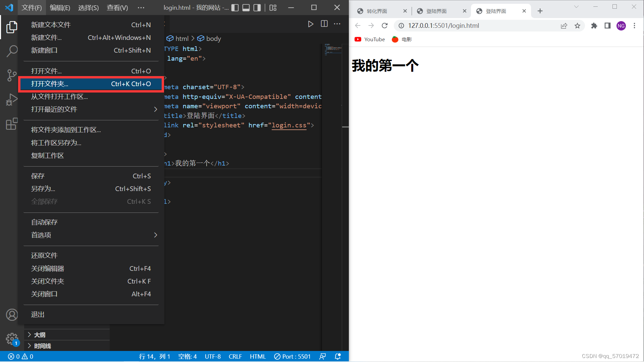Split the editor to the right
This screenshot has width=644, height=362.
click(x=324, y=24)
